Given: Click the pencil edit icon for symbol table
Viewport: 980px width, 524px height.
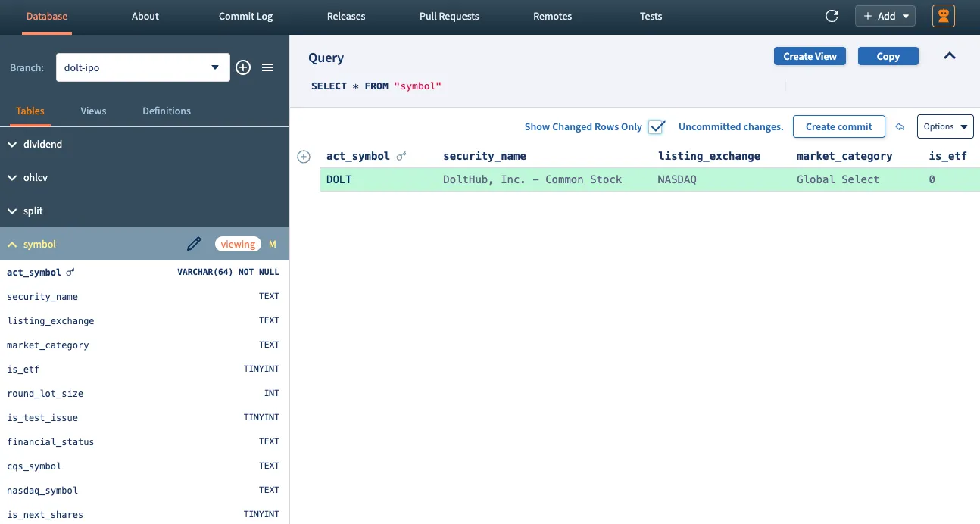Looking at the screenshot, I should click(x=195, y=244).
